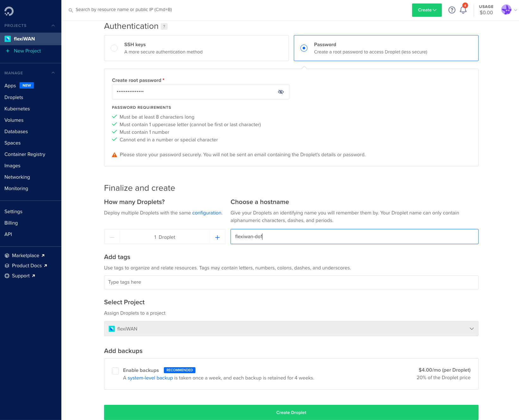519x420 pixels.
Task: Open Spaces in the sidebar
Action: (x=13, y=143)
